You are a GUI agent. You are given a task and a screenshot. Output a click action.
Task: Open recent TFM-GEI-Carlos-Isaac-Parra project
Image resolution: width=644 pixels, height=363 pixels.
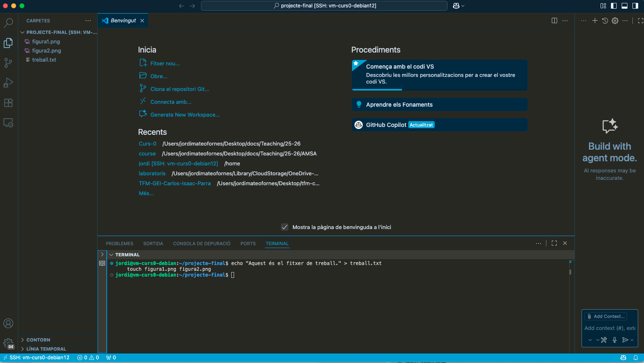click(175, 183)
